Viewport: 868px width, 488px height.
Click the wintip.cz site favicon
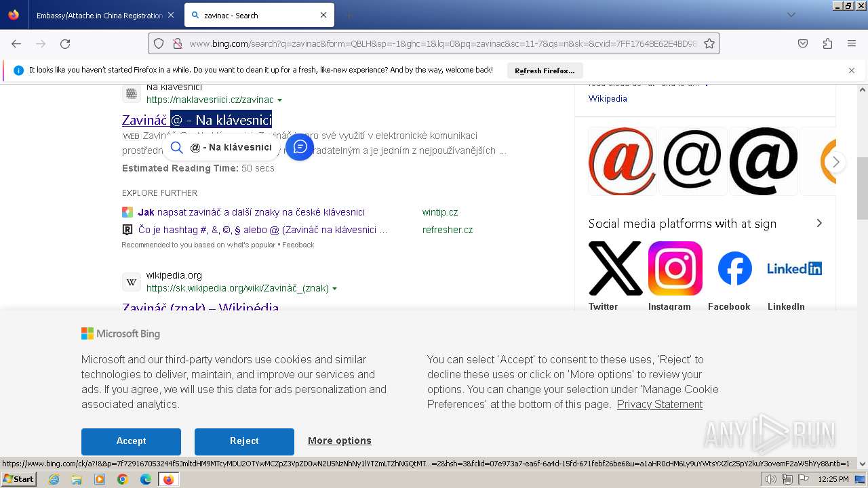click(127, 212)
